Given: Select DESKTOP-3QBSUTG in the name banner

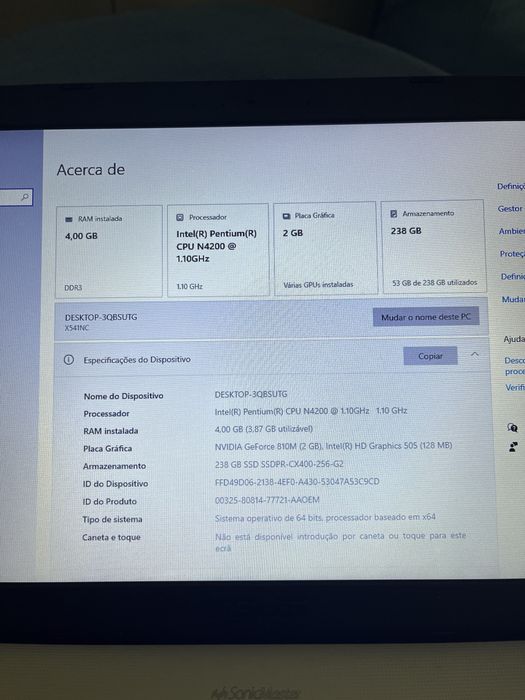Looking at the screenshot, I should click(101, 317).
